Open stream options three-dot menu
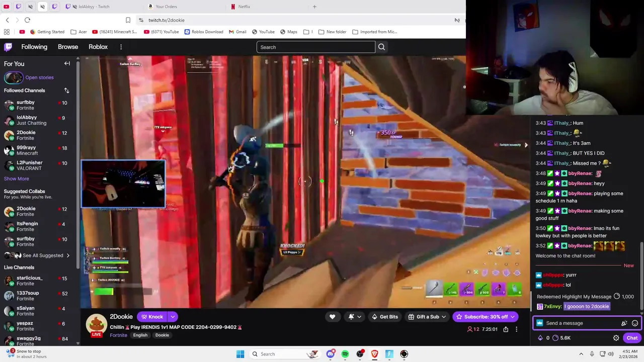The width and height of the screenshot is (644, 362). coord(516,329)
